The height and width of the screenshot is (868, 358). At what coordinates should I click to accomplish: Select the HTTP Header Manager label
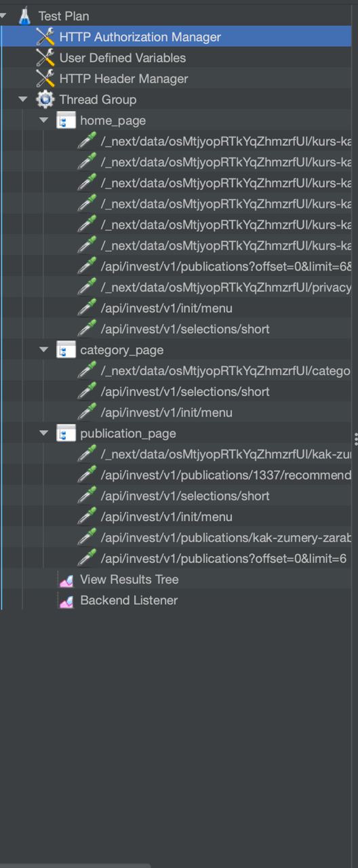click(124, 79)
